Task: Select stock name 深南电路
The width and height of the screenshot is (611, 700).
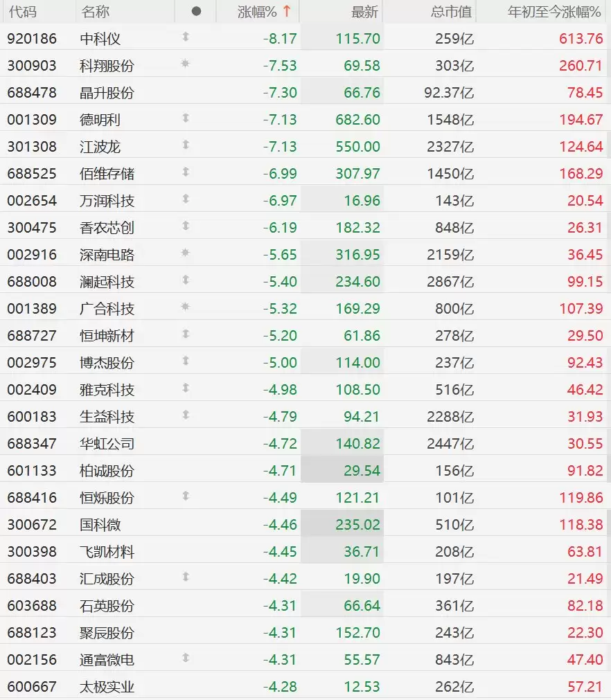Action: tap(107, 255)
